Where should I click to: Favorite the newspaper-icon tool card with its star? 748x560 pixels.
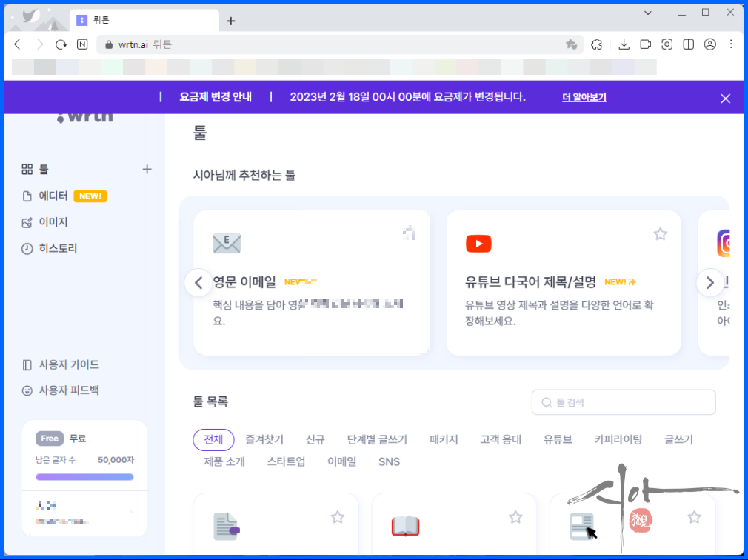(695, 517)
